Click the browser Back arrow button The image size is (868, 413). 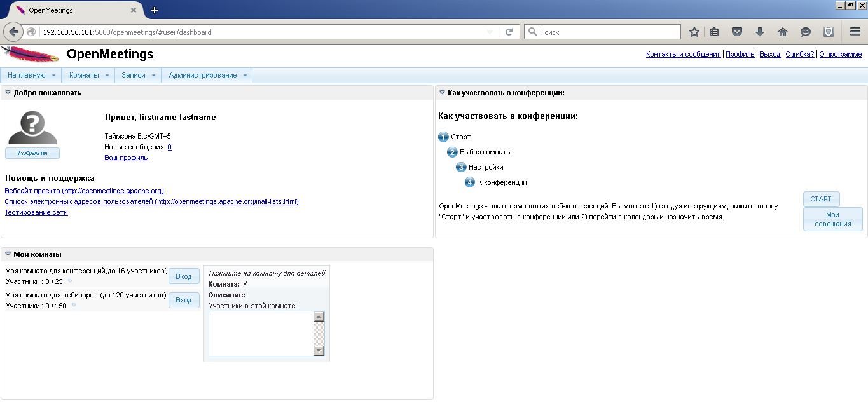point(13,32)
